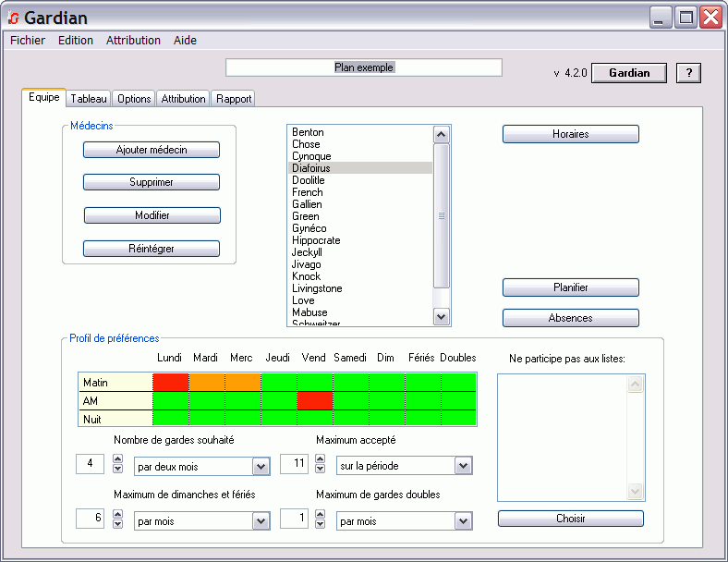Select Doolitle in the doctors list
The width and height of the screenshot is (728, 562).
(360, 180)
